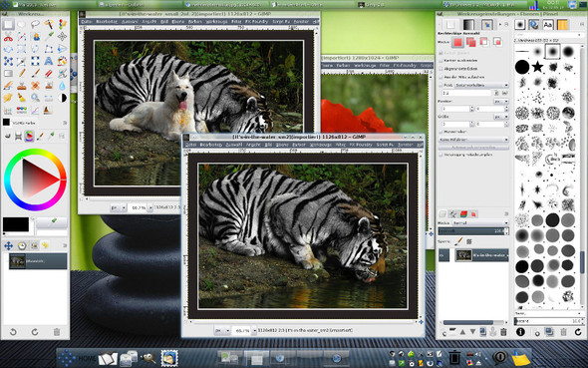This screenshot has height=368, width=588.
Task: Select the Fuzzy Select magic wand tool
Action: click(x=49, y=25)
